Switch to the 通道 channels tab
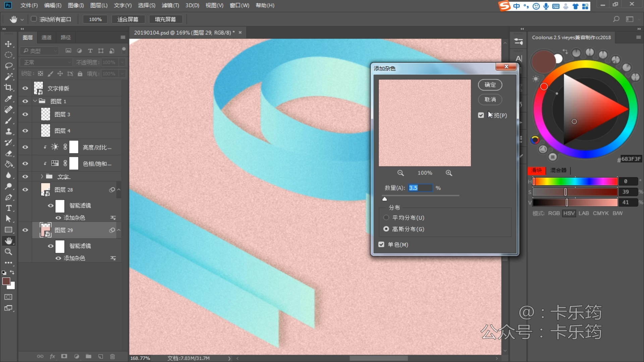The image size is (644, 362). [x=46, y=37]
